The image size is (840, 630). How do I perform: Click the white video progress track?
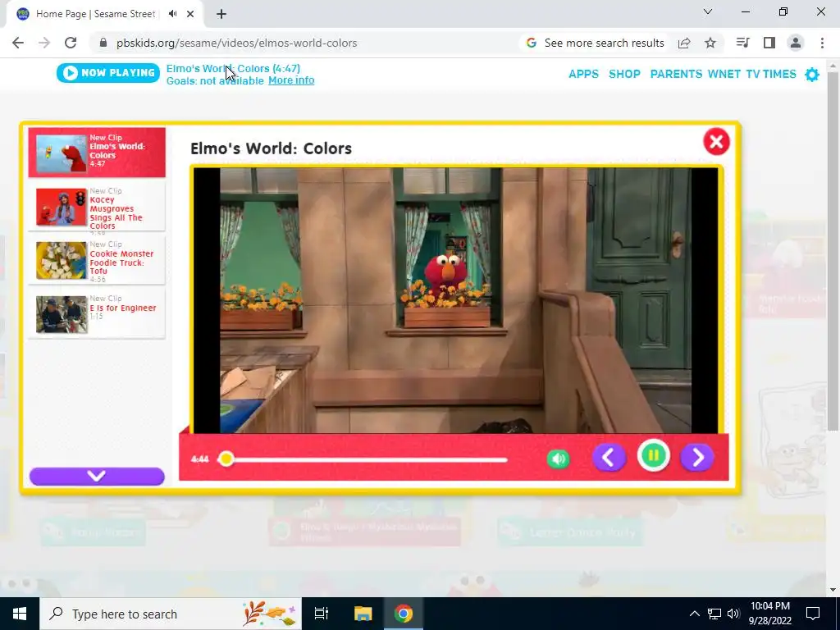point(363,459)
